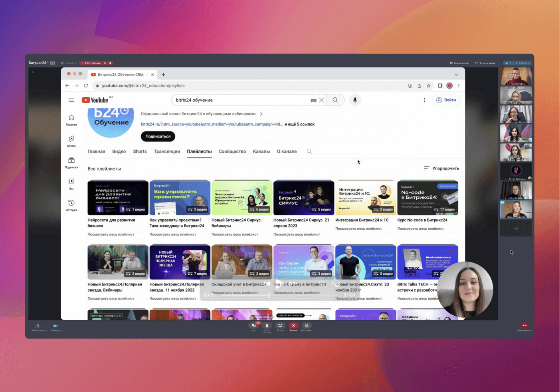560x392 pixels.
Task: Open the YouTube hamburger guide menu
Action: (71, 100)
